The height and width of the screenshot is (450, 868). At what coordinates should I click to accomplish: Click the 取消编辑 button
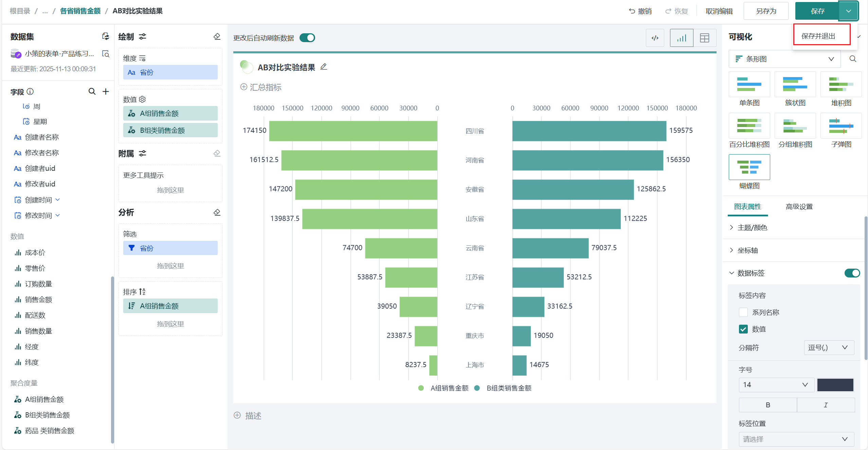[x=719, y=11]
